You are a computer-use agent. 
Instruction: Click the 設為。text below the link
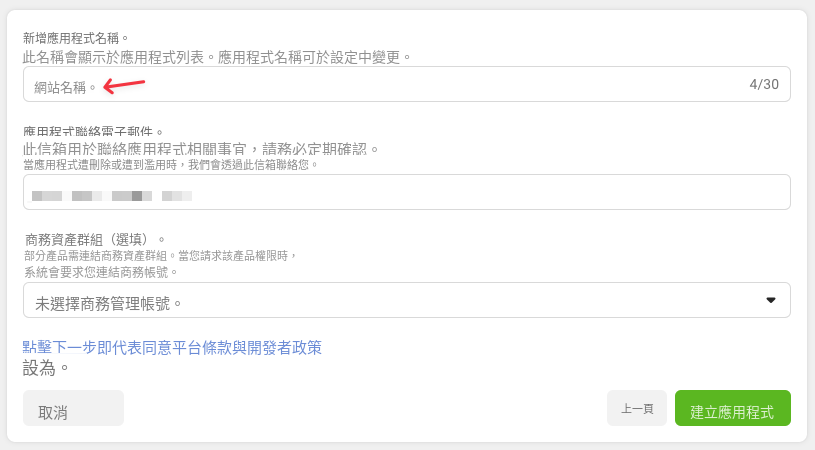tap(45, 368)
